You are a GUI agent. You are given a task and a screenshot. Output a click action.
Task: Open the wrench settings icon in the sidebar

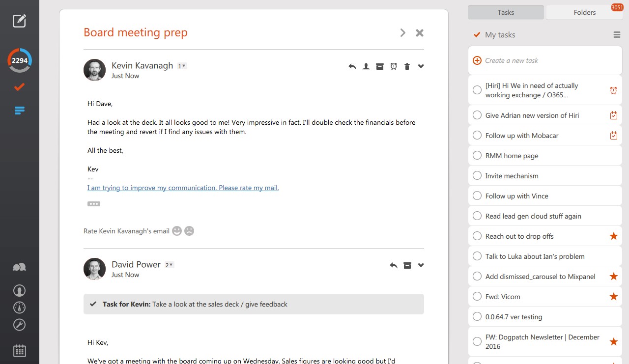pos(19,325)
